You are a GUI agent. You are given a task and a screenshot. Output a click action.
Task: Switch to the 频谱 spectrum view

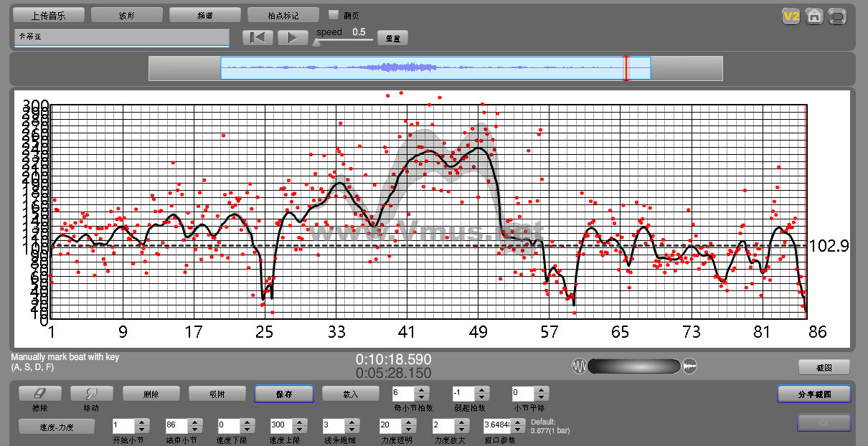point(204,15)
